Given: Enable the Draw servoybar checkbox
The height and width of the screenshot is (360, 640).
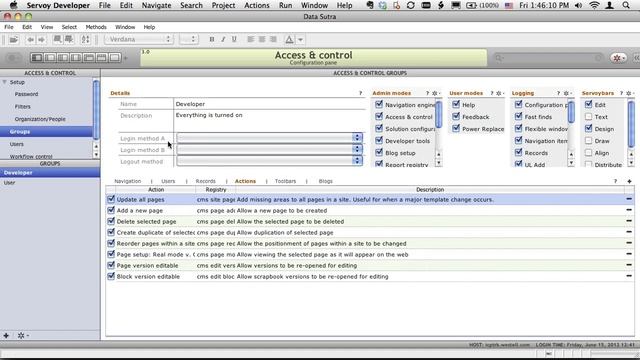Looking at the screenshot, I should [x=588, y=141].
